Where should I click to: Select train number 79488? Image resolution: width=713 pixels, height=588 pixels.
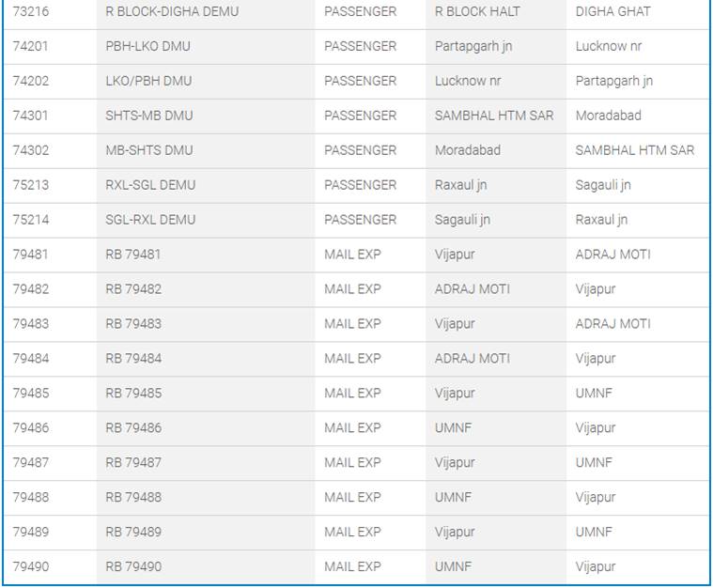(30, 498)
